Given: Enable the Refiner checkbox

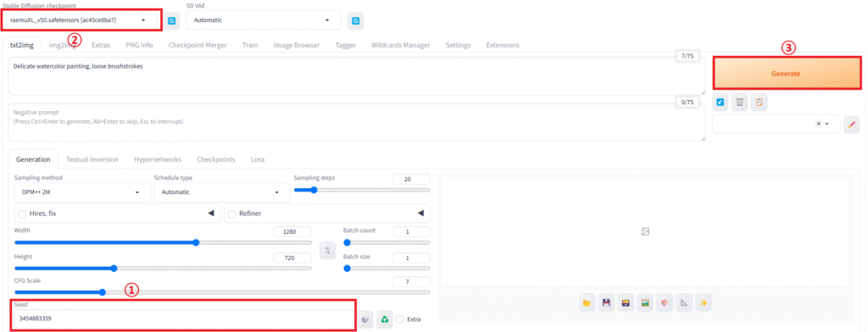Looking at the screenshot, I should 232,213.
